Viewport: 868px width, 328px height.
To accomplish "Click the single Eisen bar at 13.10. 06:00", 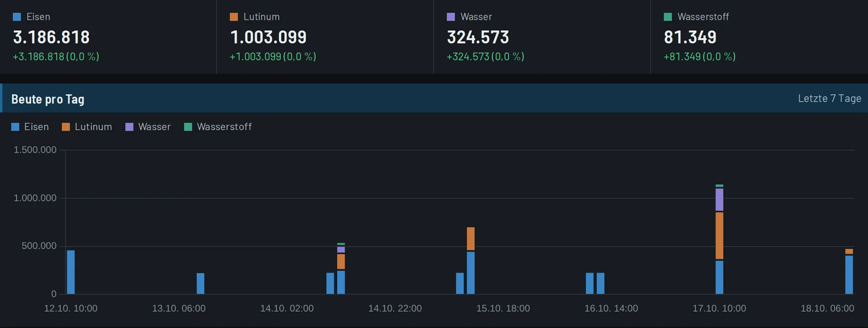I will tap(201, 284).
